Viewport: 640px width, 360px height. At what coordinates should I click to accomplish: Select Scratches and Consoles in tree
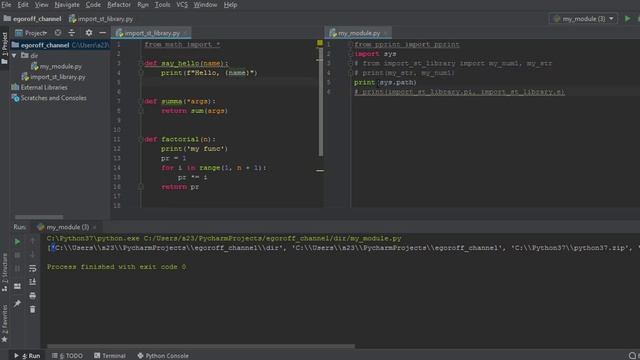[x=49, y=98]
